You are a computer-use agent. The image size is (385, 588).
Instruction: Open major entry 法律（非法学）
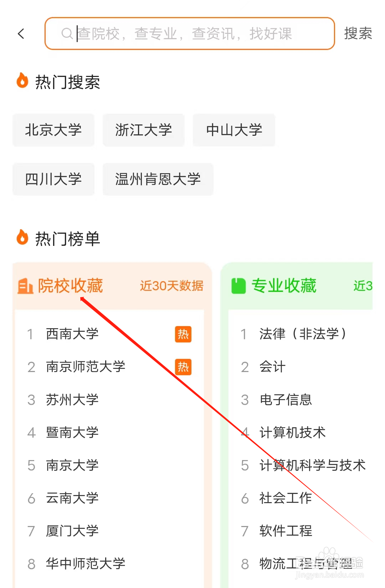click(x=303, y=334)
